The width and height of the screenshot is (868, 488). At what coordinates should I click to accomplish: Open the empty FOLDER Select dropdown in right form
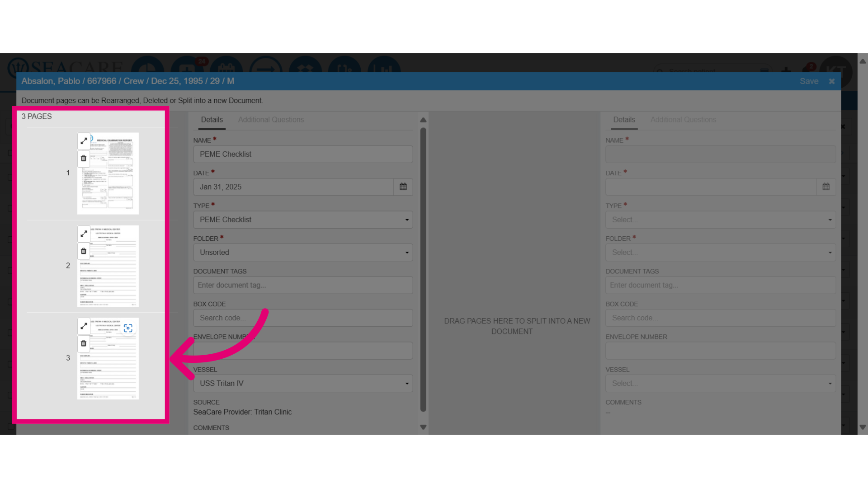(721, 253)
